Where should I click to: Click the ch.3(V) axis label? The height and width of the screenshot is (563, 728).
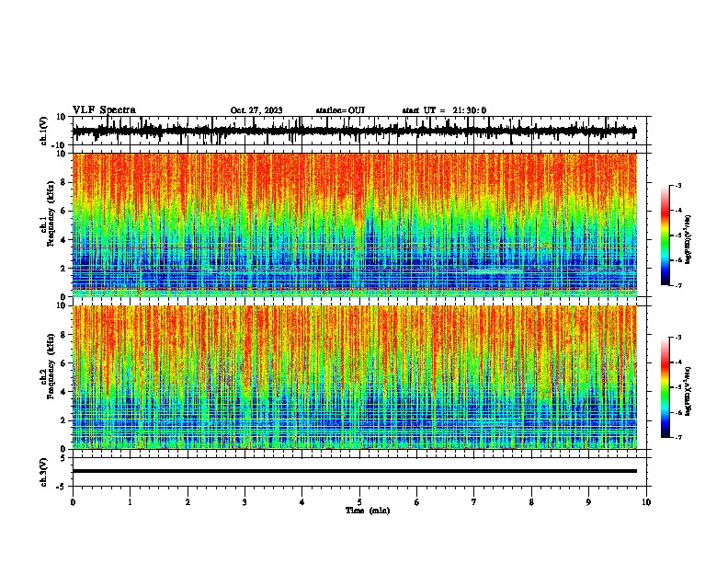click(x=44, y=473)
